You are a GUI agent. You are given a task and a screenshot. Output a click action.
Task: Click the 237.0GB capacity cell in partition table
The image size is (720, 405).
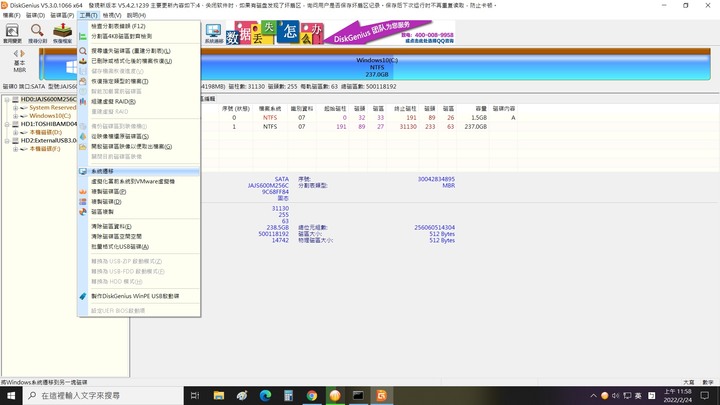coord(475,126)
